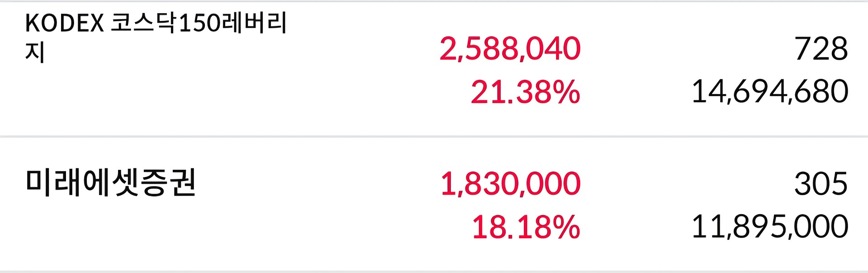The width and height of the screenshot is (868, 273).
Task: Tap the 14,694,680 valuation amount
Action: pos(770,92)
